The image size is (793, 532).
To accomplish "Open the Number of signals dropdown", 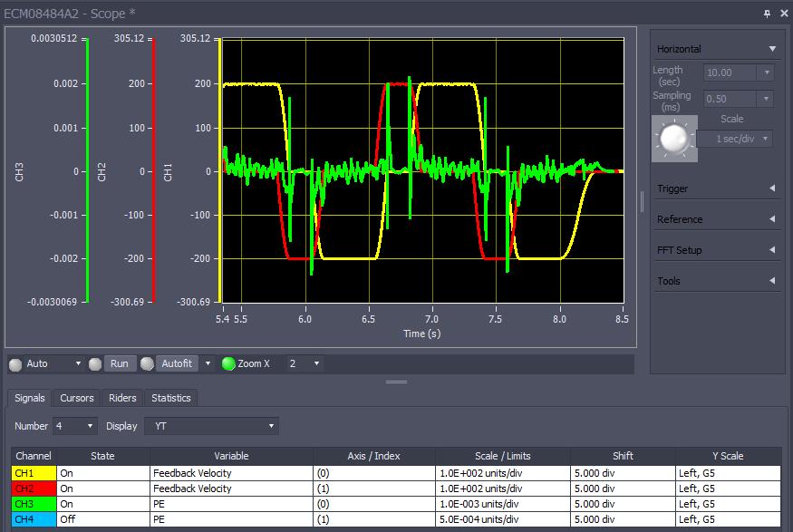I will tap(76, 426).
